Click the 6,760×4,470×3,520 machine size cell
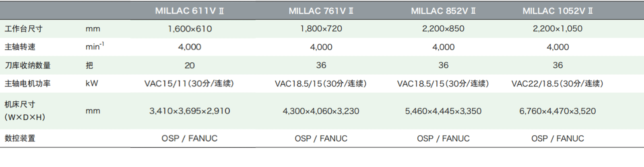This screenshot has width=644, height=167. coord(557,111)
